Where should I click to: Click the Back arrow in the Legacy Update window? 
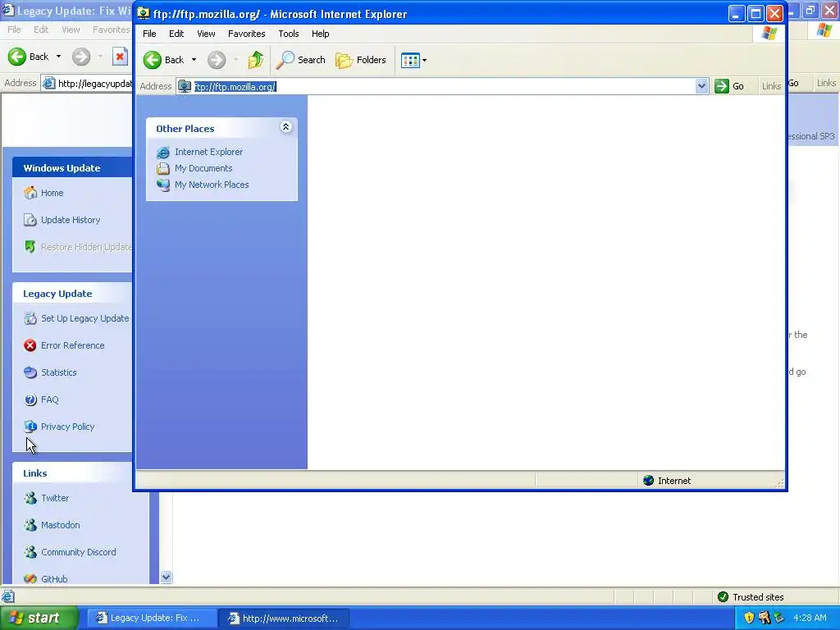(x=17, y=57)
